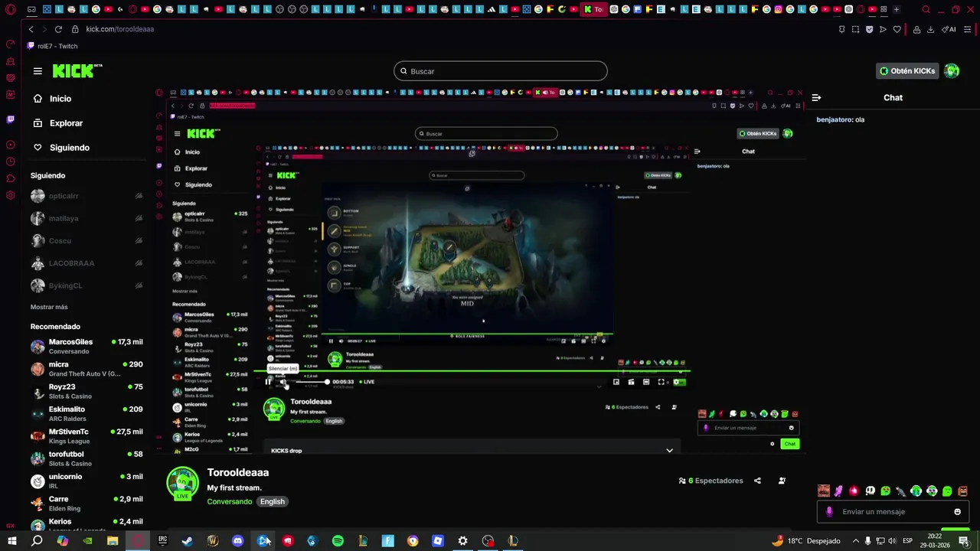Screen dimensions: 980x551
Task: Reload the page in browser
Action: 58,29
